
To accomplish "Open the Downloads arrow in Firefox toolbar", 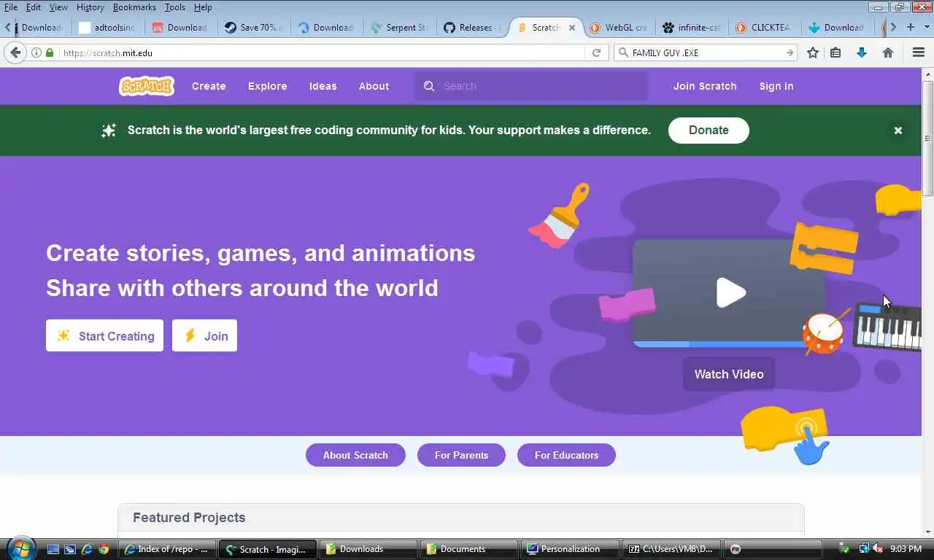I will 862,52.
